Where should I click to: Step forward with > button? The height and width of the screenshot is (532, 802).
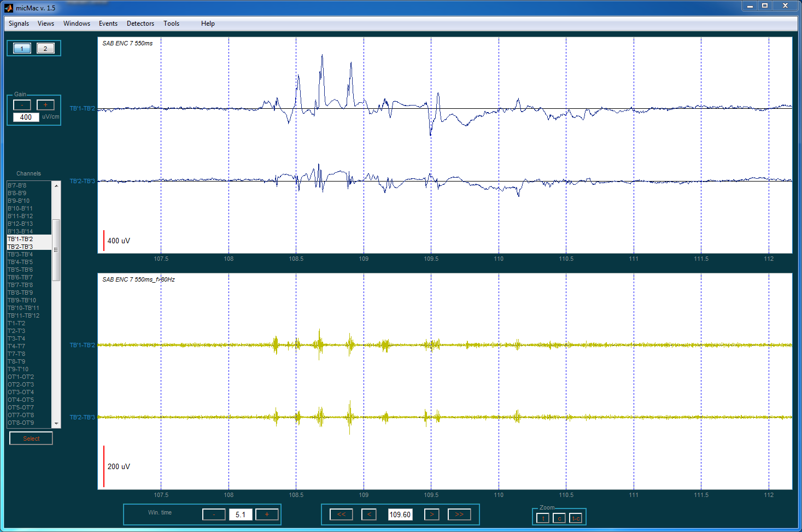click(432, 515)
